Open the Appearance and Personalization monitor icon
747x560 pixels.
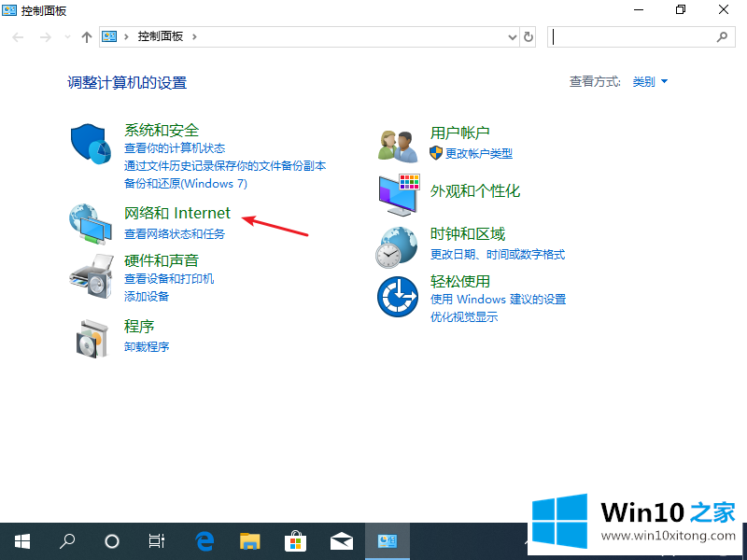click(400, 195)
